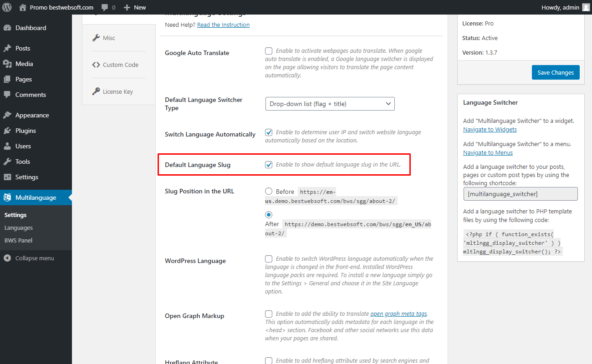
Task: Click the Media icon in sidebar
Action: point(7,64)
